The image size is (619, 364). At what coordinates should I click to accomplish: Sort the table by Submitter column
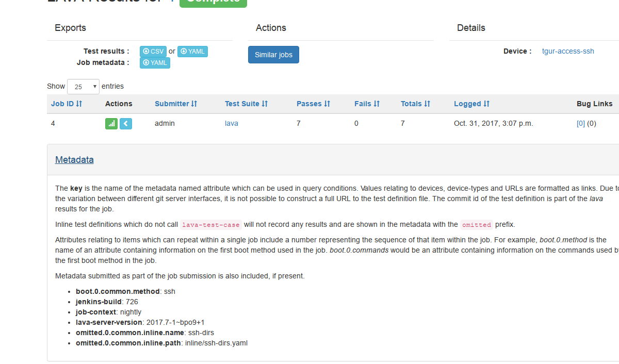tap(175, 104)
